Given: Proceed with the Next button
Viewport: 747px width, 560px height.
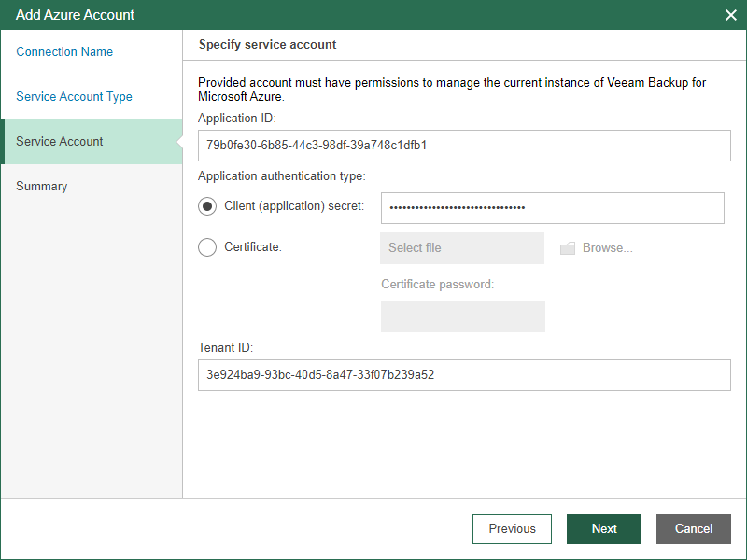Looking at the screenshot, I should 604,528.
